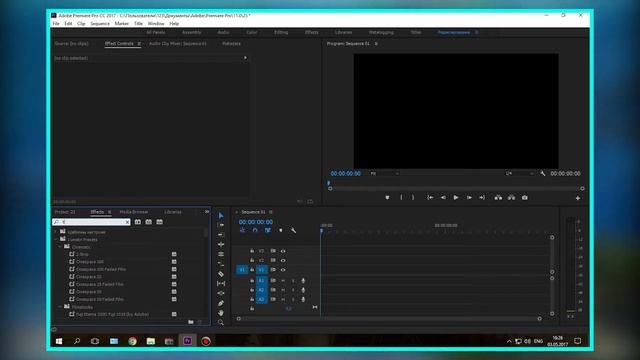The image size is (640, 360).
Task: Click Mark In bracket button
Action: (x=401, y=198)
